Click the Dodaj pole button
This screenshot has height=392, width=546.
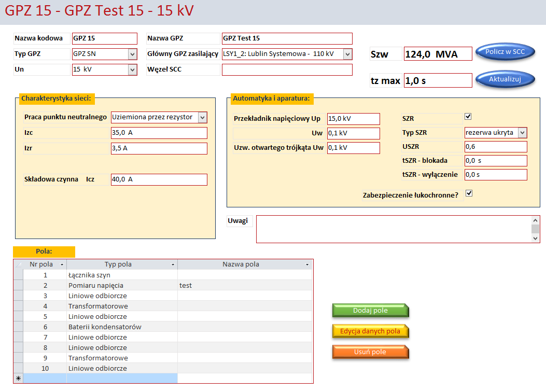pyautogui.click(x=371, y=311)
